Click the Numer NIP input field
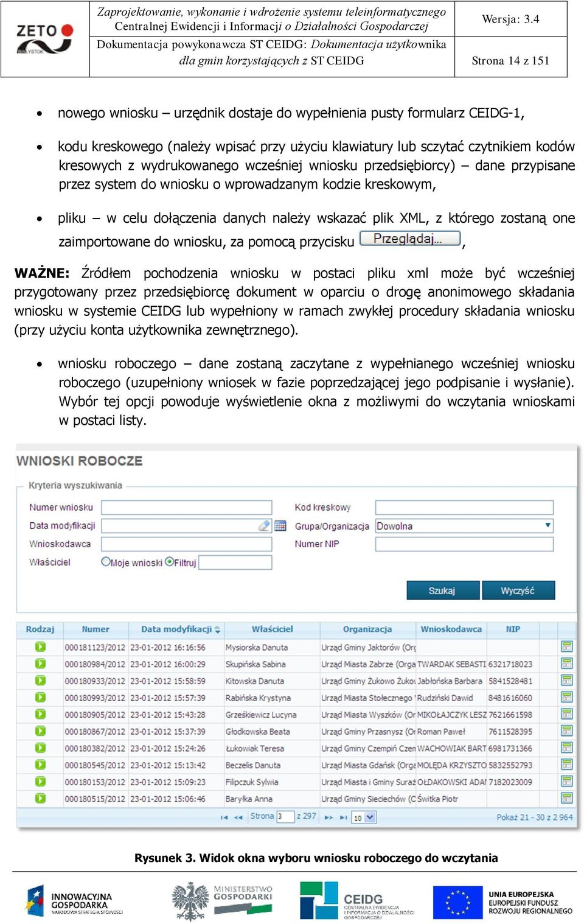The height and width of the screenshot is (924, 584). click(464, 544)
